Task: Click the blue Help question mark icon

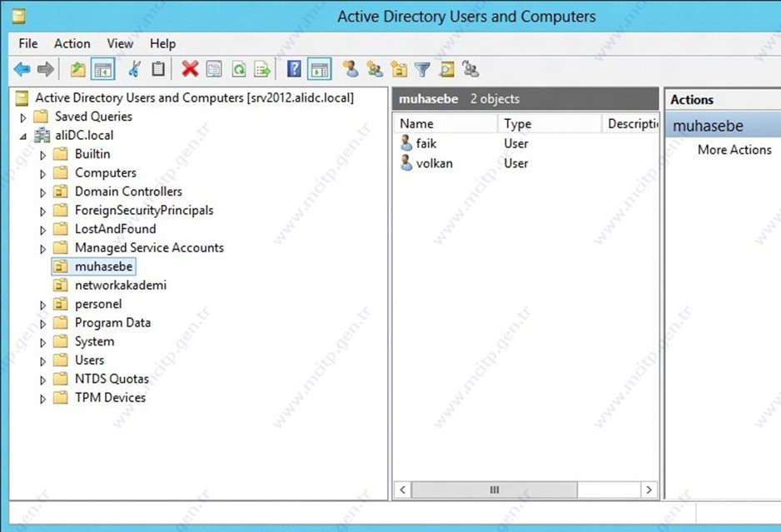Action: point(294,69)
